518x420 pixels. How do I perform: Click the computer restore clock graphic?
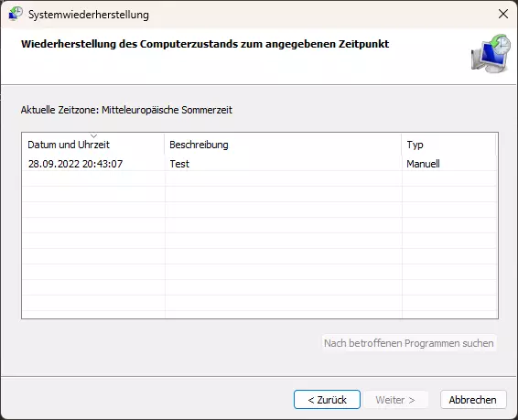click(491, 53)
